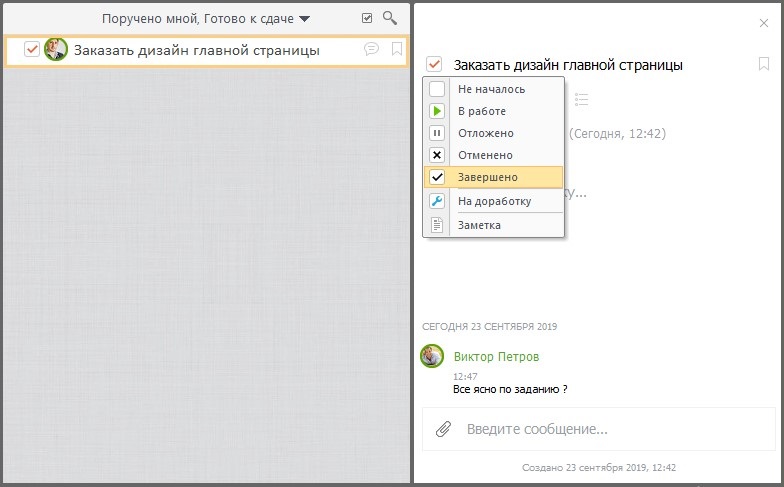The image size is (784, 487).
Task: Toggle the task checkbox in the list row
Action: (x=32, y=49)
